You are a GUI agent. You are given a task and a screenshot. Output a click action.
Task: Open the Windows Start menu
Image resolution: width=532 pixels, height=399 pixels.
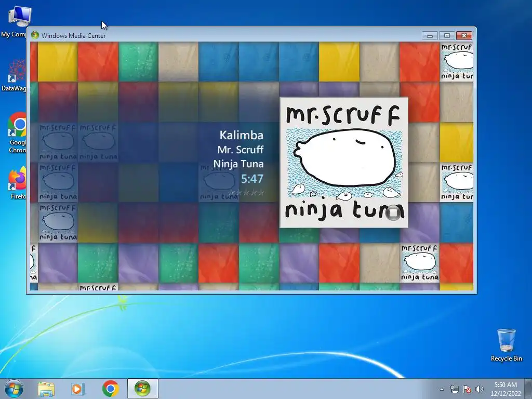coord(14,389)
